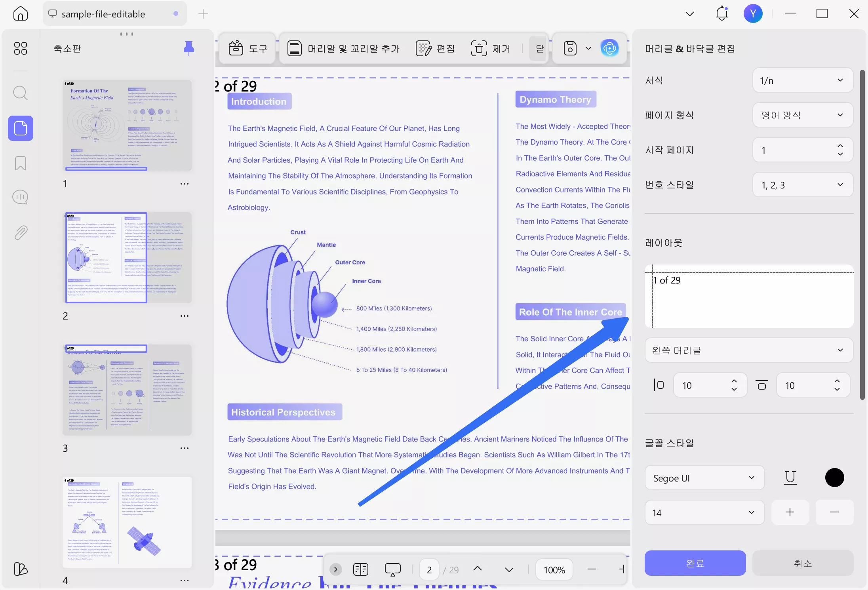Click the 완료 done button
This screenshot has width=868, height=590.
695,563
